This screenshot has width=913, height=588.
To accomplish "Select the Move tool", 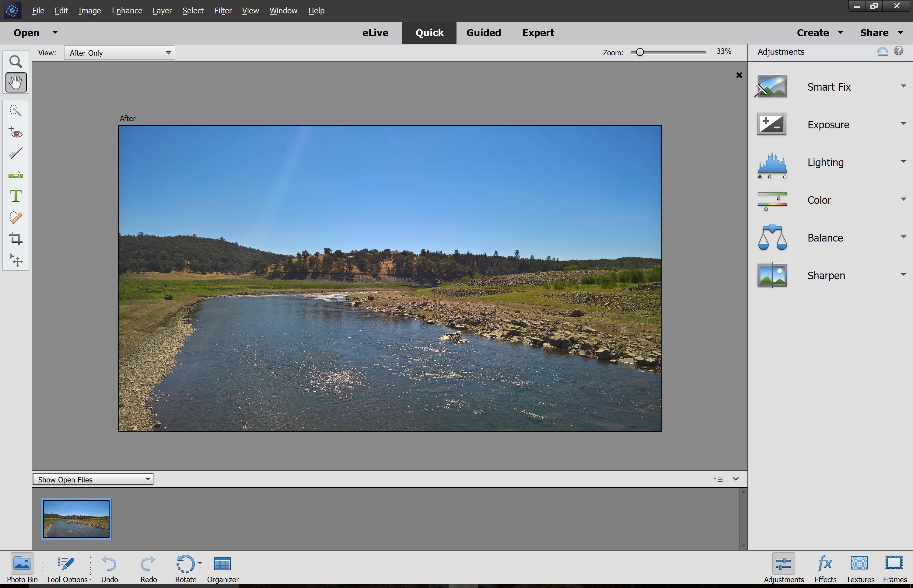I will tap(16, 260).
